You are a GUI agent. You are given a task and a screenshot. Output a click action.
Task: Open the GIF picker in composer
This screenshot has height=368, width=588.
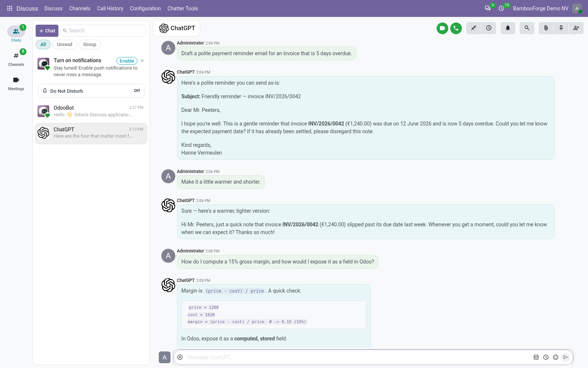tap(536, 357)
